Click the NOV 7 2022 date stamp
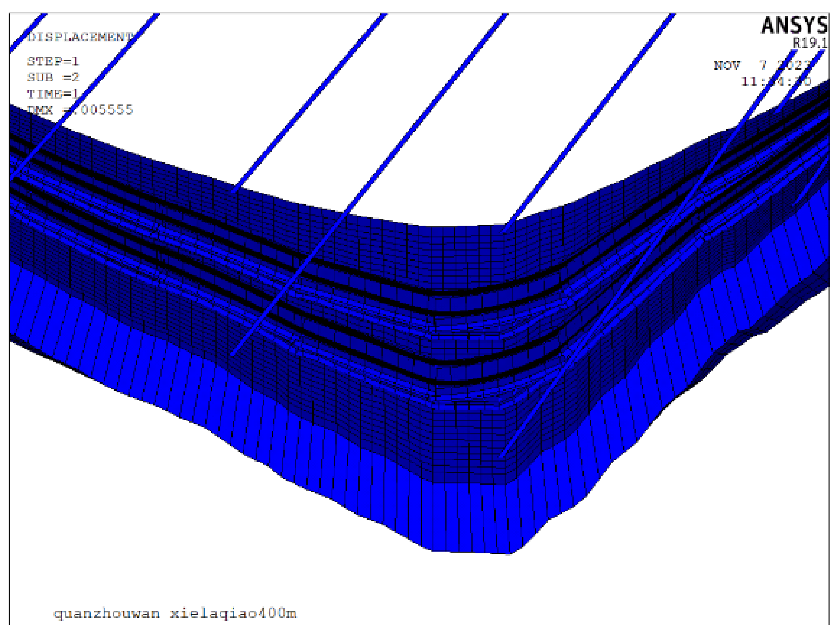Viewport: 840px width, 638px height. [762, 65]
